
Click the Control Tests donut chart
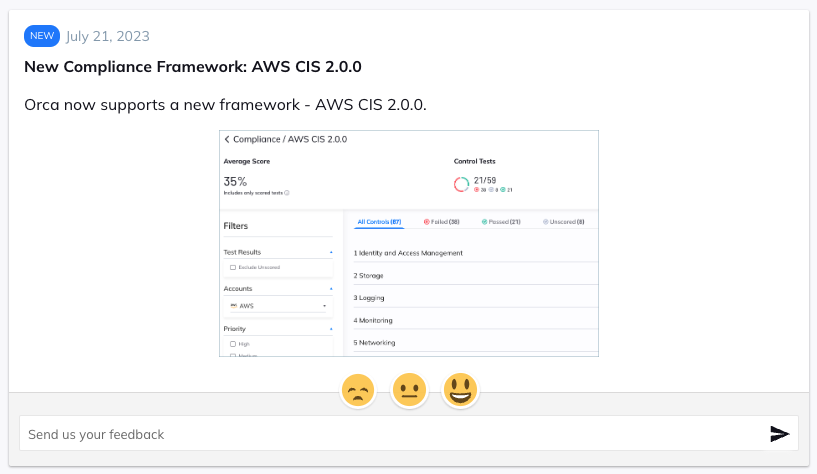pyautogui.click(x=461, y=184)
